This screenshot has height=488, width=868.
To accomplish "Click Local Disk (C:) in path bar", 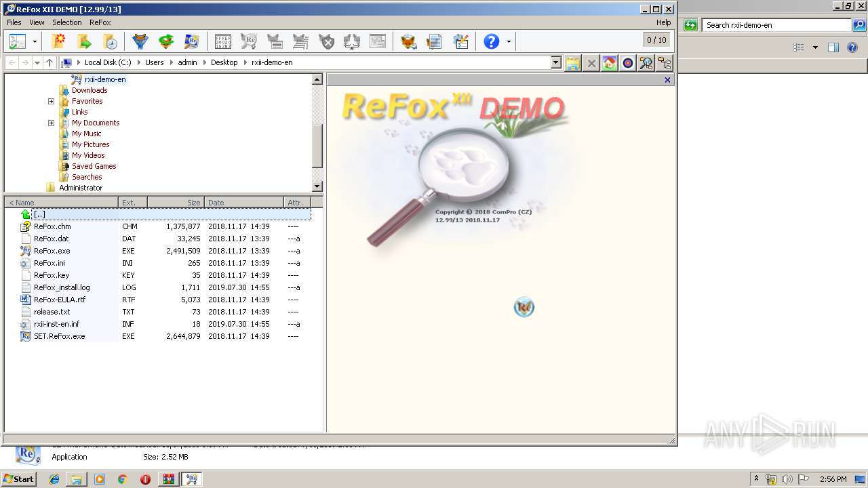I will pyautogui.click(x=108, y=62).
